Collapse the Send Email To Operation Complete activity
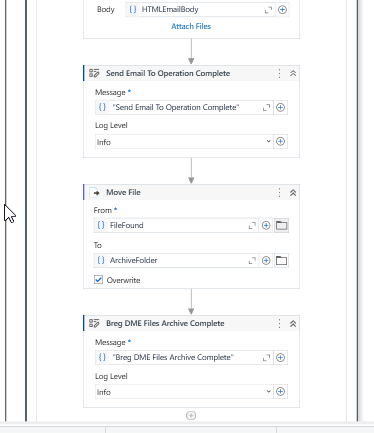The image size is (374, 433). tap(293, 73)
